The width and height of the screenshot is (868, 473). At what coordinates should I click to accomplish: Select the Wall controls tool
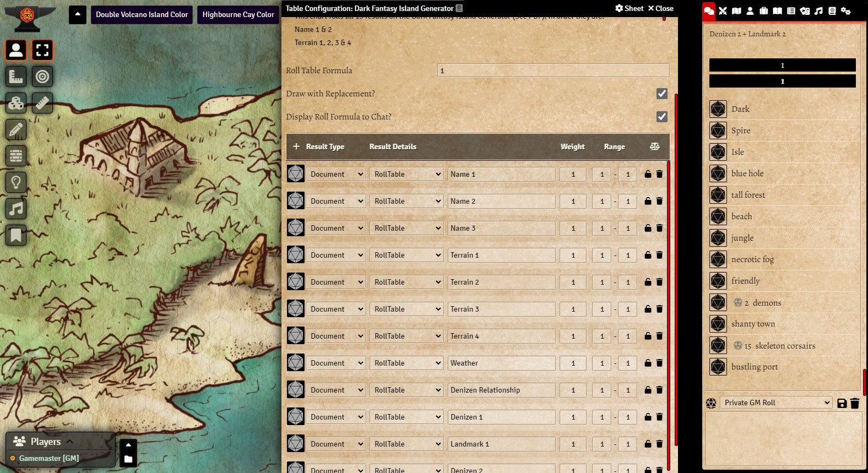pyautogui.click(x=16, y=156)
